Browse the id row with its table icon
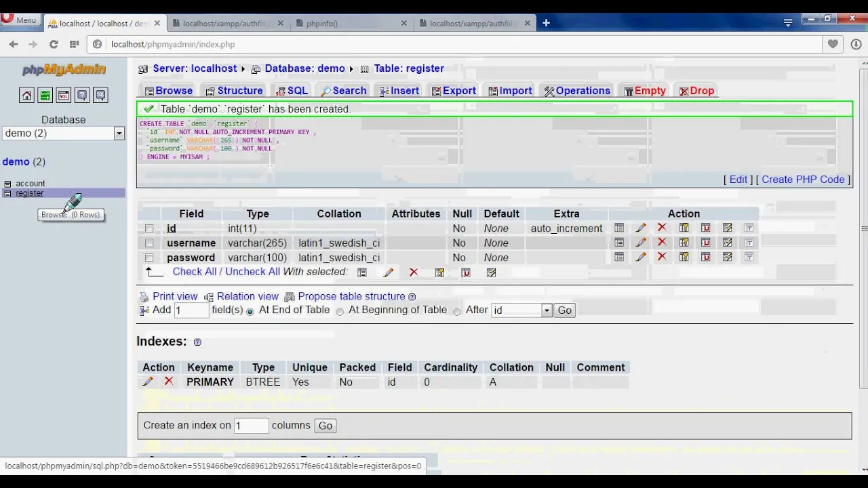868x488 pixels. coord(619,228)
